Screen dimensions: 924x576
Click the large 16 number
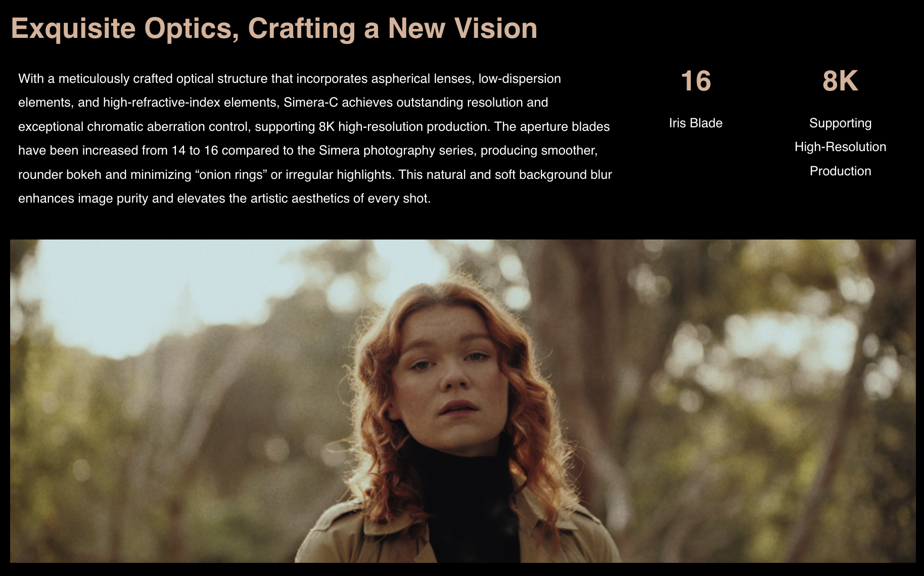696,81
